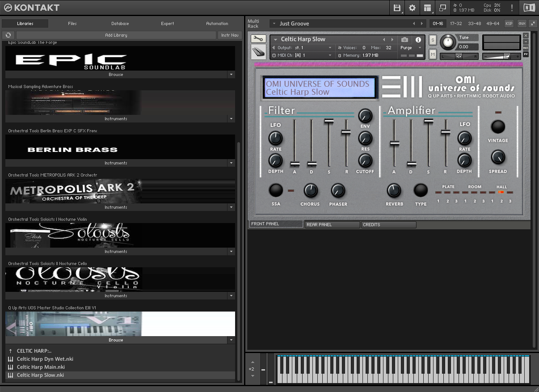Toggle the instrument AUX button
The height and width of the screenshot is (392, 539).
526,48
